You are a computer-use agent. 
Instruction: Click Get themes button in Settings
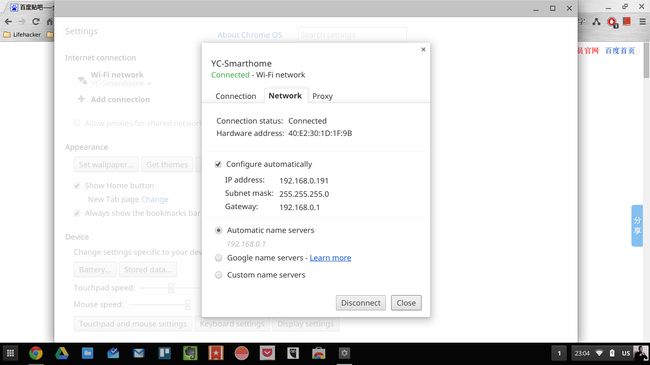tap(167, 165)
